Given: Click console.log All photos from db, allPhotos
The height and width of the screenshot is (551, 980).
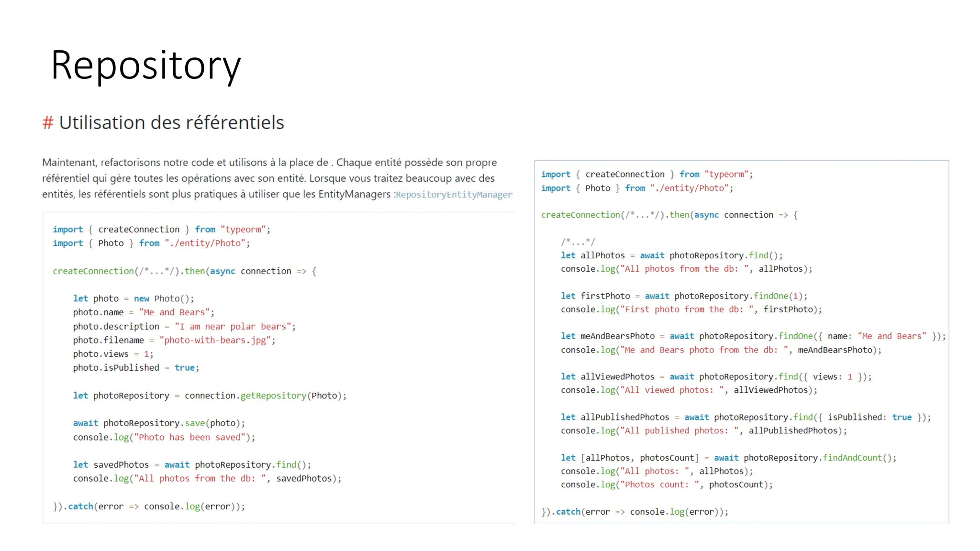Looking at the screenshot, I should pyautogui.click(x=687, y=269).
